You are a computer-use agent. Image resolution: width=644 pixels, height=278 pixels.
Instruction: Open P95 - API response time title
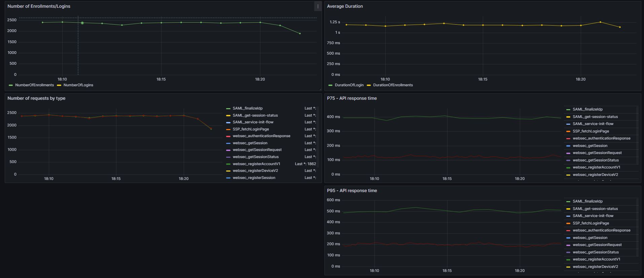352,191
